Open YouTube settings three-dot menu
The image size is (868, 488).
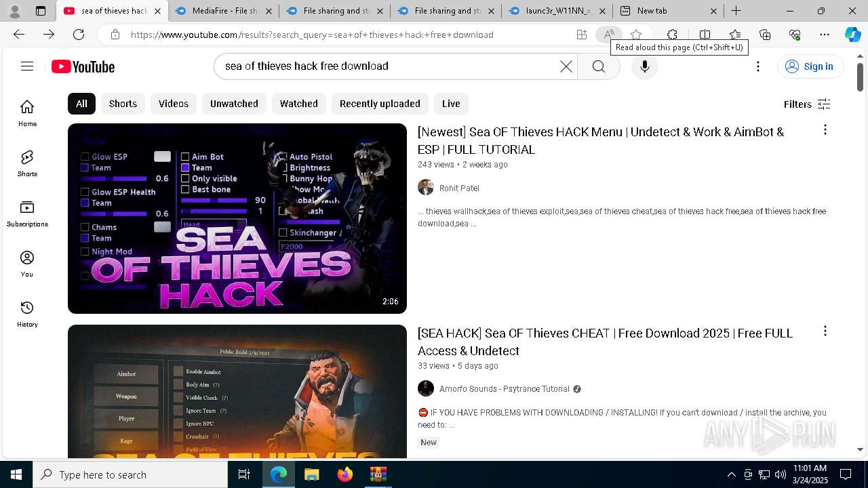click(x=758, y=66)
